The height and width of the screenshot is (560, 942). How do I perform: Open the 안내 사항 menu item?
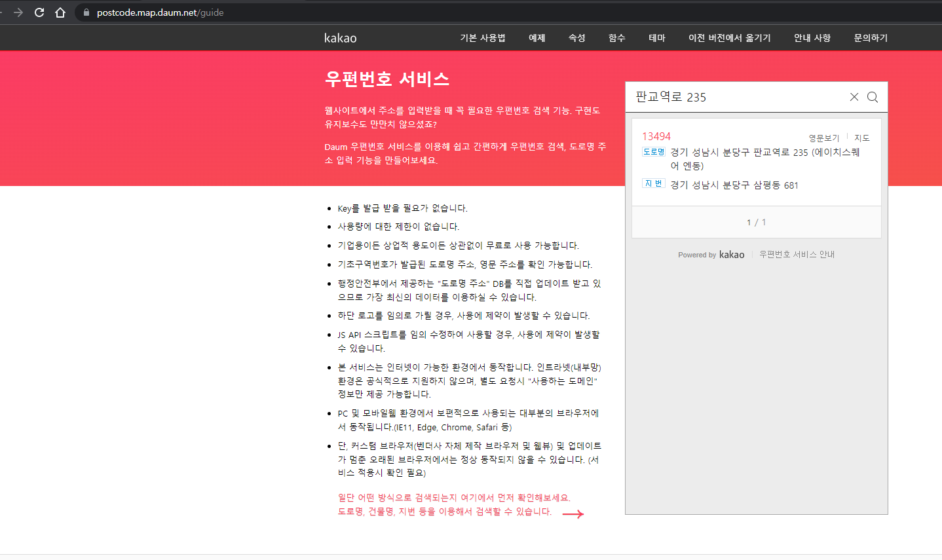pyautogui.click(x=812, y=38)
